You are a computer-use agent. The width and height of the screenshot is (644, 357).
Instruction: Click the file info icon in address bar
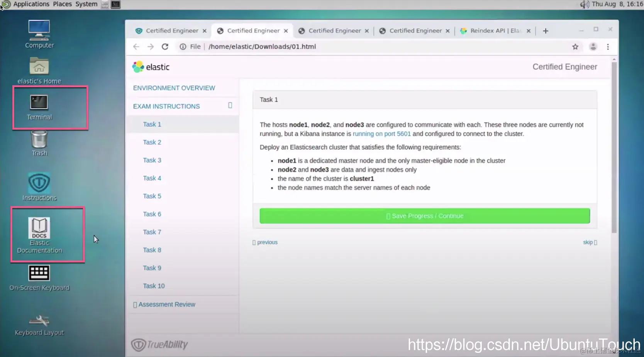point(183,47)
